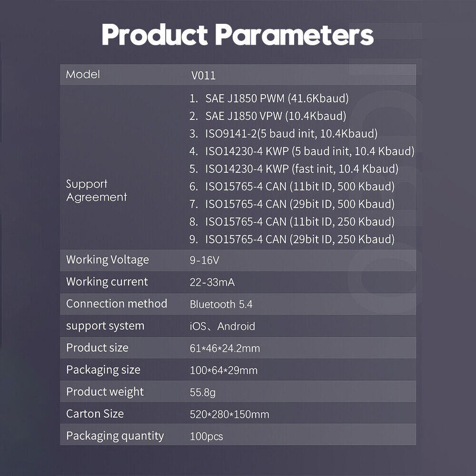Click CAN 11bit ID 250 Kbaud entry

click(292, 222)
